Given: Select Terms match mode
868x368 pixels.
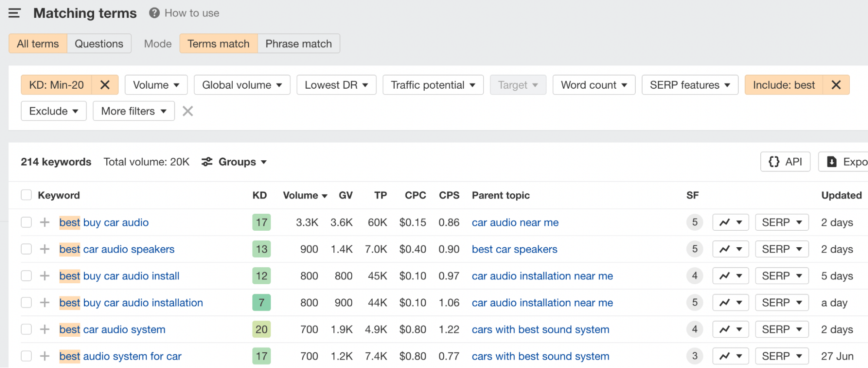Looking at the screenshot, I should (218, 43).
